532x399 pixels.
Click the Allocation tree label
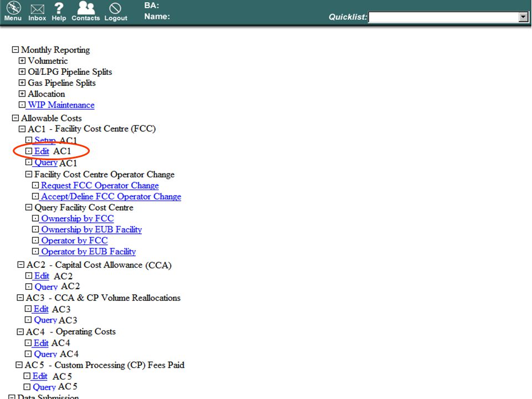[x=46, y=94]
